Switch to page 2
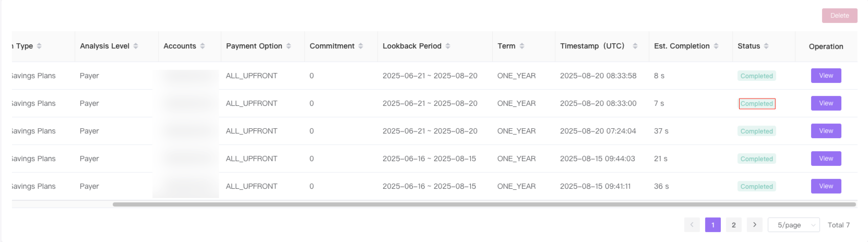This screenshot has width=868, height=242. coord(734,225)
